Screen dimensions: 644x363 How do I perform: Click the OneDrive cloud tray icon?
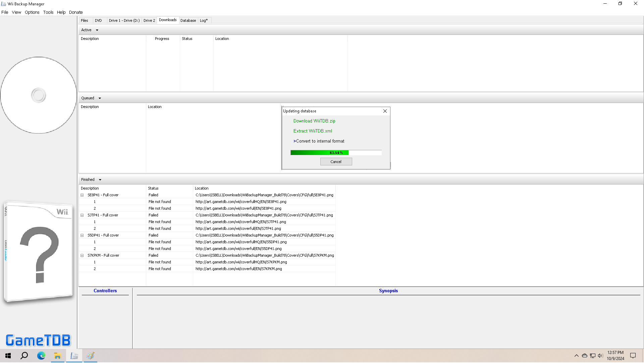(584, 356)
